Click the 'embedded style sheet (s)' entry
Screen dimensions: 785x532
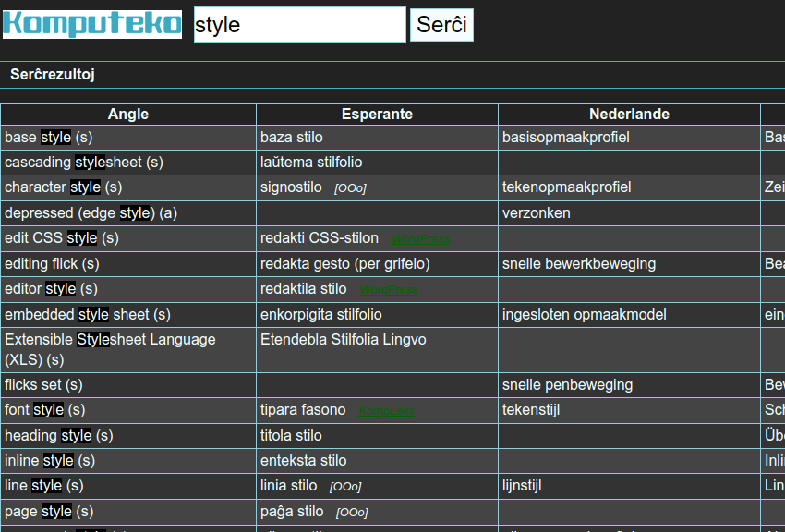(x=88, y=314)
